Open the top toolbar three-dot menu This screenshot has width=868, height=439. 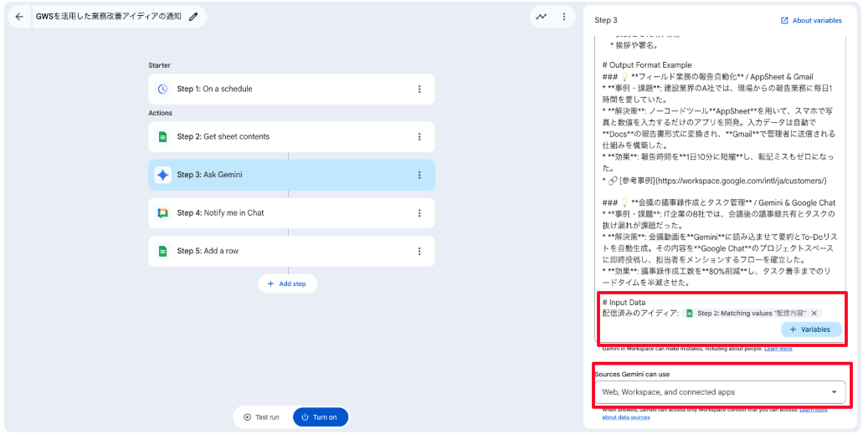[x=564, y=17]
